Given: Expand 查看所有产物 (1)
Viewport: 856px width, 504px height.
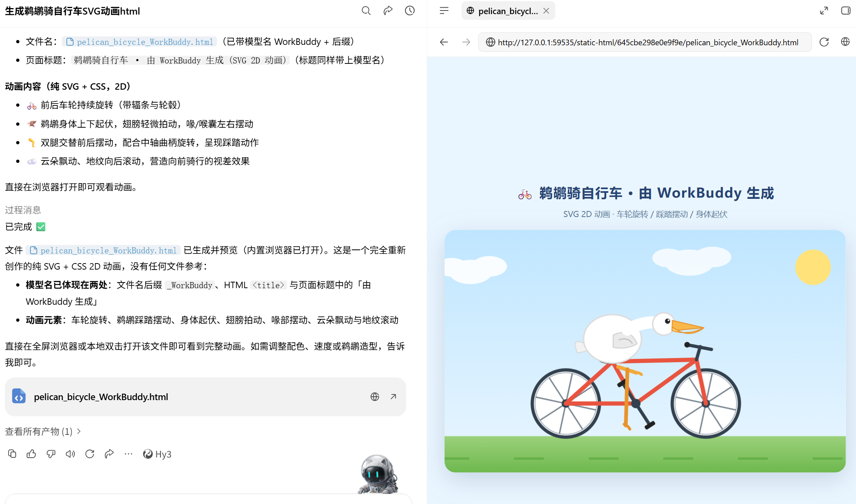Looking at the screenshot, I should [43, 432].
